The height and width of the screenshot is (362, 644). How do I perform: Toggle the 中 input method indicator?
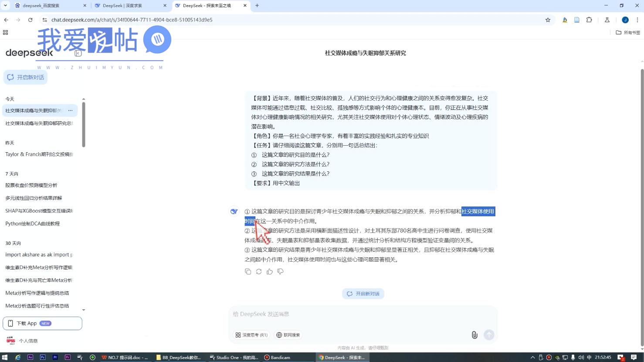tap(589, 357)
